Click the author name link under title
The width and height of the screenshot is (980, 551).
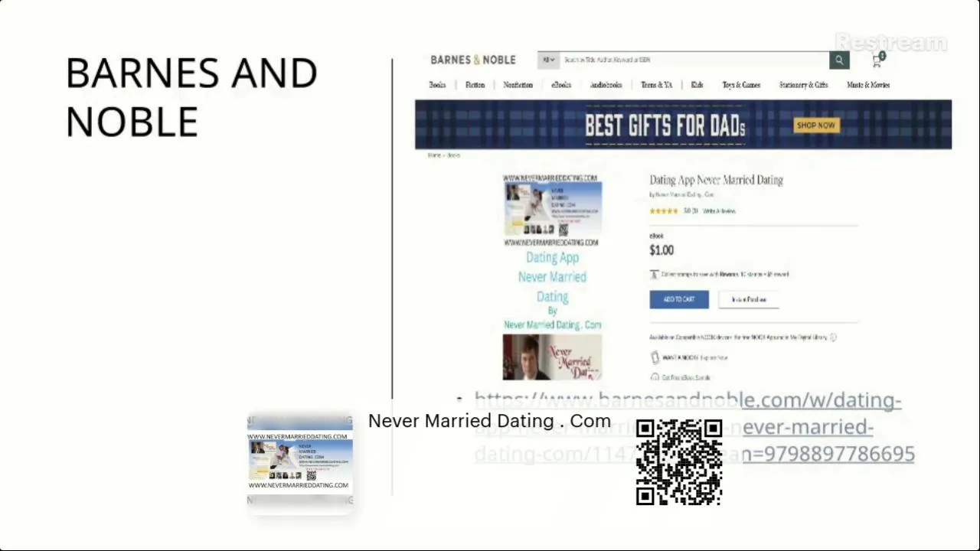pyautogui.click(x=684, y=195)
